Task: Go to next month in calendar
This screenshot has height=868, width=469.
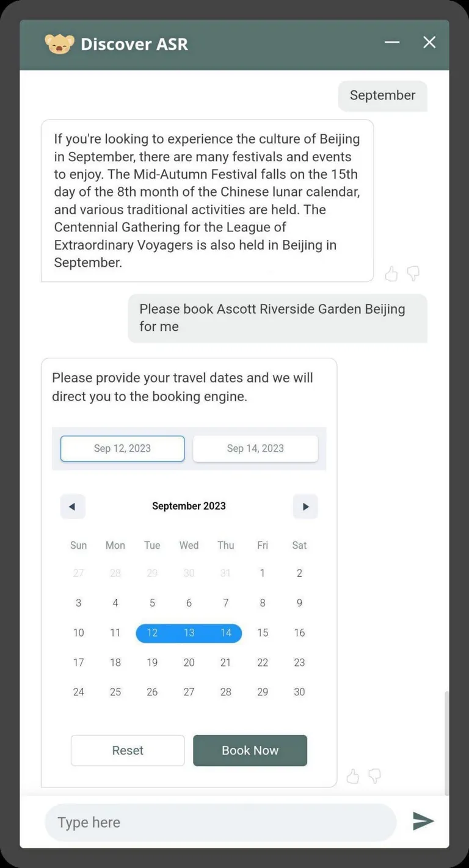Action: (305, 507)
